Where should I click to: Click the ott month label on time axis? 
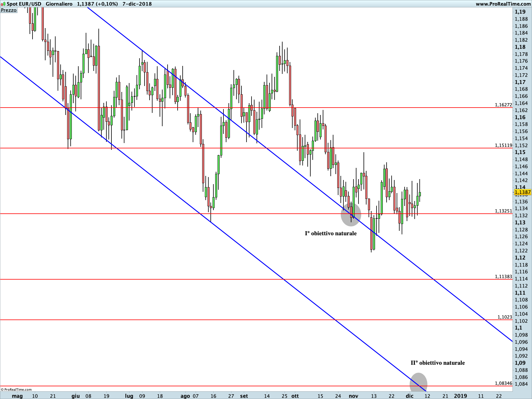click(295, 396)
